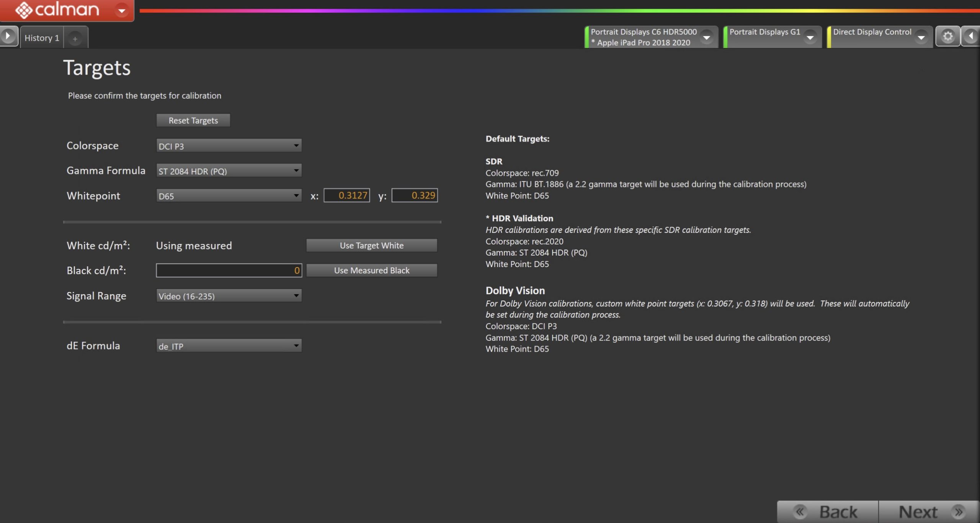
Task: Add a new history tab with plus icon
Action: coord(75,38)
